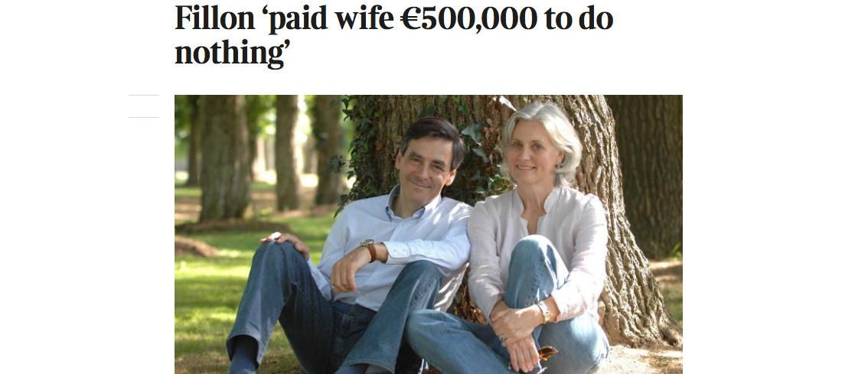Select the '€500,000' text in the headline
Image resolution: width=868 pixels, height=374 pixels.
tap(469, 19)
